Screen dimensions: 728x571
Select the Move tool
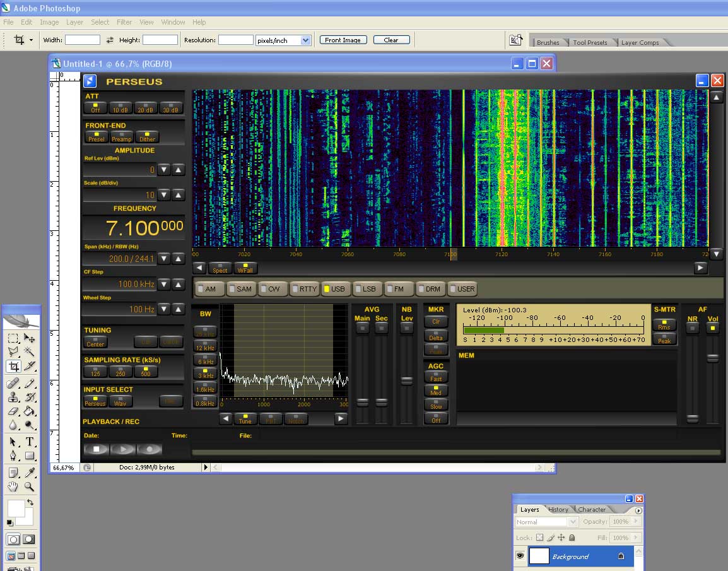click(x=29, y=338)
